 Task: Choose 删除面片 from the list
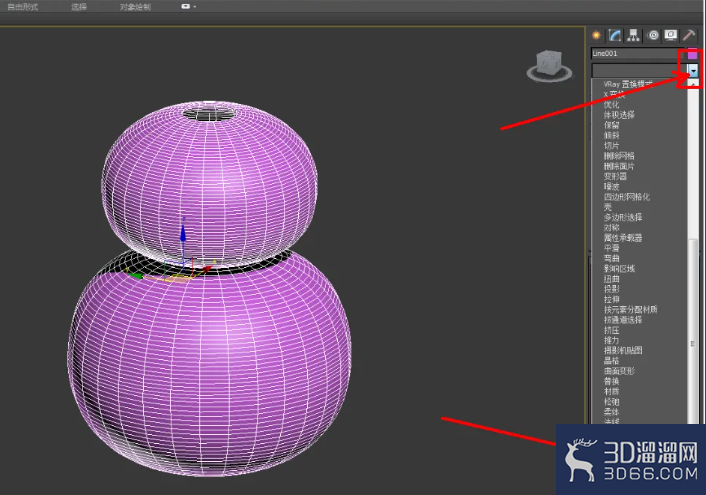619,166
